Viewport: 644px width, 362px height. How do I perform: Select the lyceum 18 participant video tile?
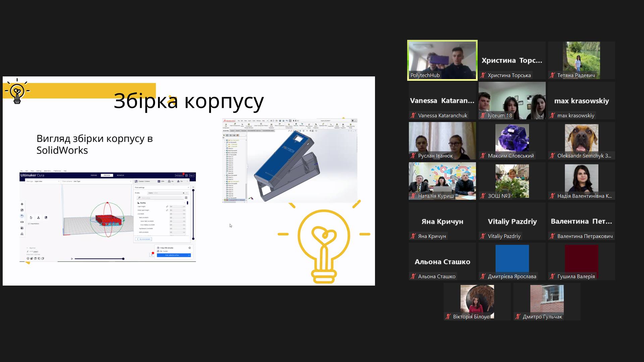pos(512,101)
